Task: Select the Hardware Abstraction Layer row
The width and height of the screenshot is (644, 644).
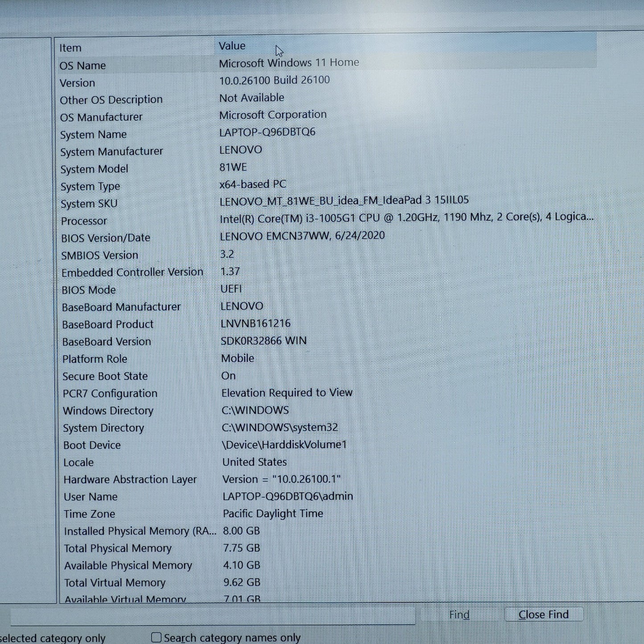Action: (x=328, y=479)
